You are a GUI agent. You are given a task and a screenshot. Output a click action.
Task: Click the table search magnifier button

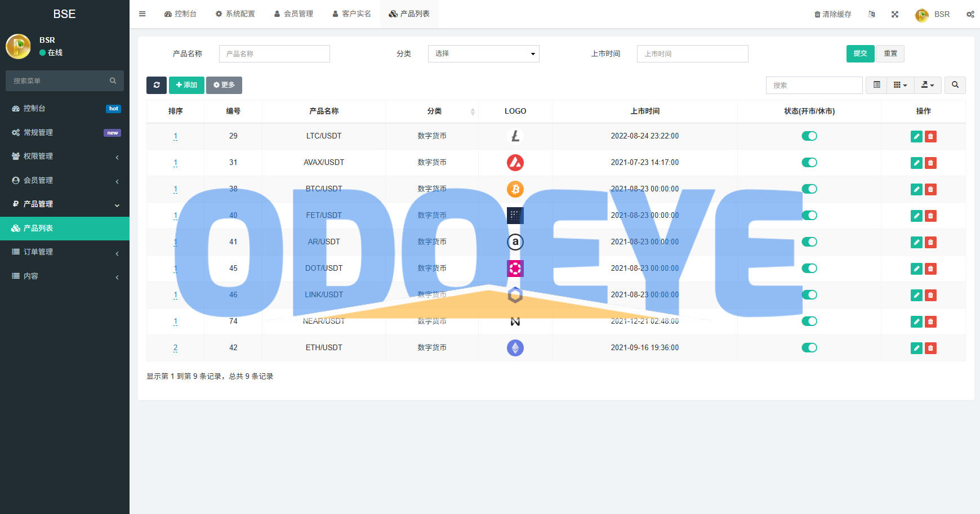click(955, 85)
